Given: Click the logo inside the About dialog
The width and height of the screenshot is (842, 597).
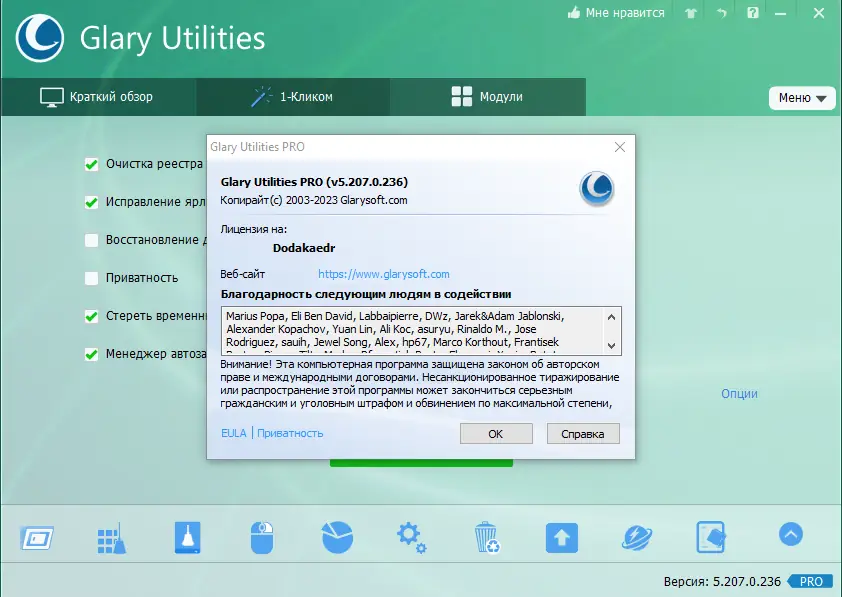Looking at the screenshot, I should point(597,188).
